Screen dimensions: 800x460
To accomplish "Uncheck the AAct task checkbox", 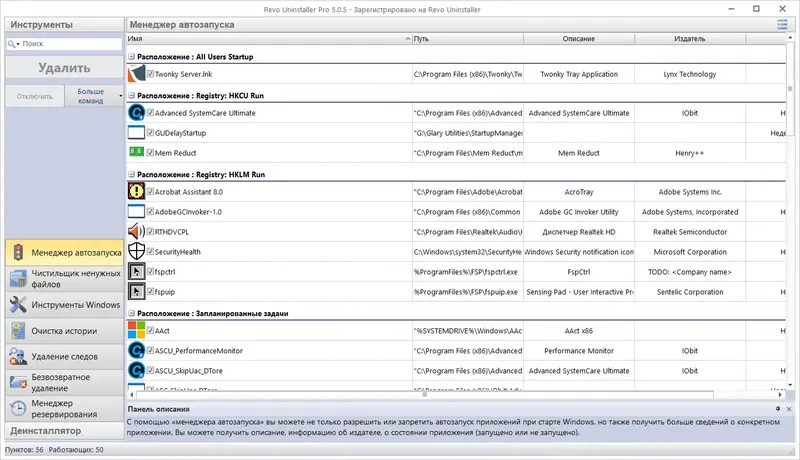I will click(150, 330).
